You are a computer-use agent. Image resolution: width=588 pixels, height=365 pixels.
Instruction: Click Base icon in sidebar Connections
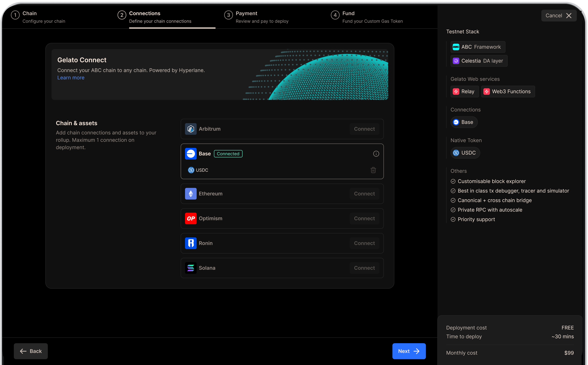point(456,122)
